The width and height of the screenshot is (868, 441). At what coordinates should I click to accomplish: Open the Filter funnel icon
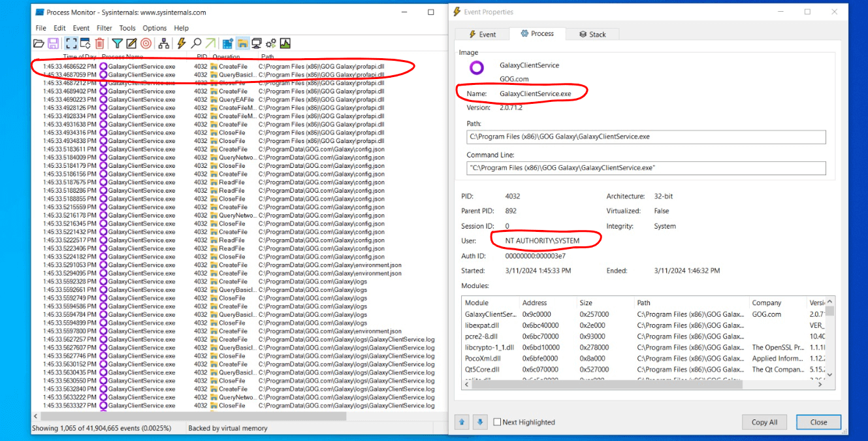(117, 44)
